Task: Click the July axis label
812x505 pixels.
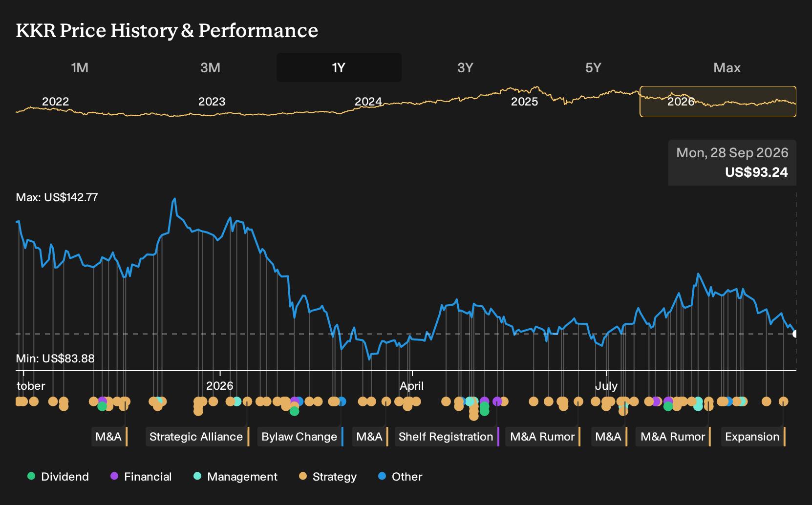Action: tap(606, 386)
